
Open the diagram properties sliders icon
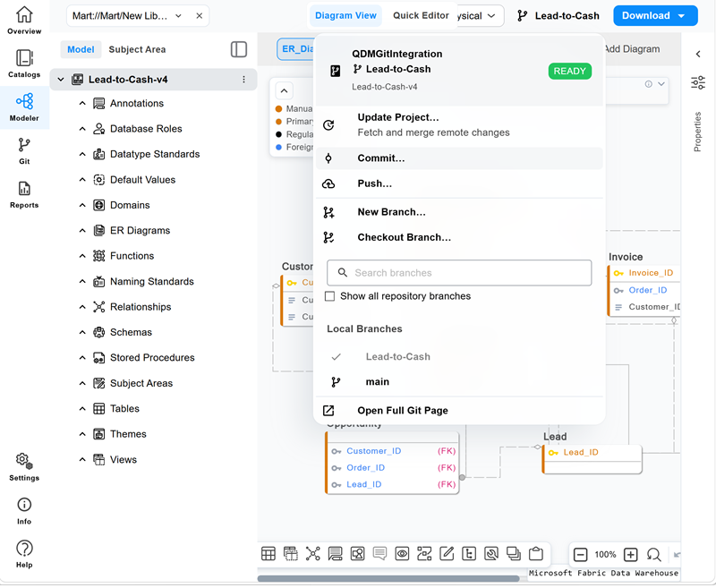coord(698,82)
